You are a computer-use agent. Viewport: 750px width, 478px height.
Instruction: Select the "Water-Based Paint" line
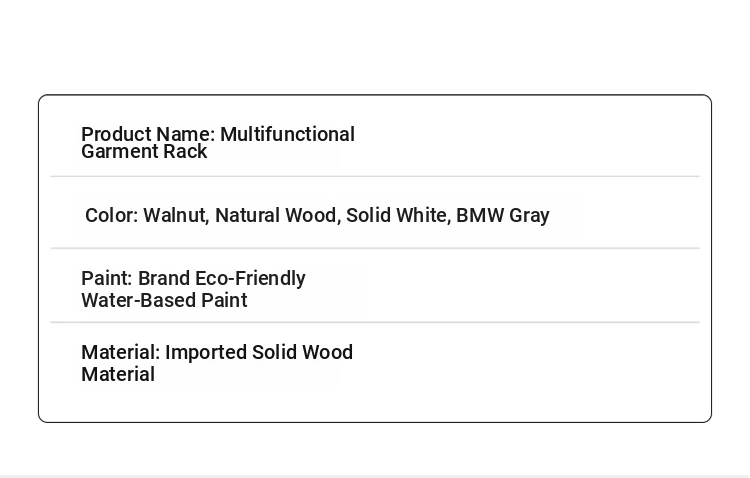(164, 300)
